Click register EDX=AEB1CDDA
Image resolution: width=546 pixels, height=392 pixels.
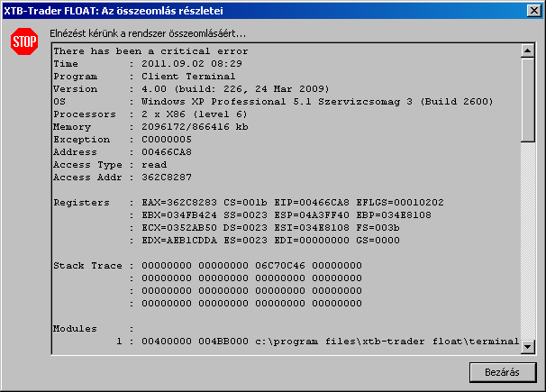(x=179, y=241)
